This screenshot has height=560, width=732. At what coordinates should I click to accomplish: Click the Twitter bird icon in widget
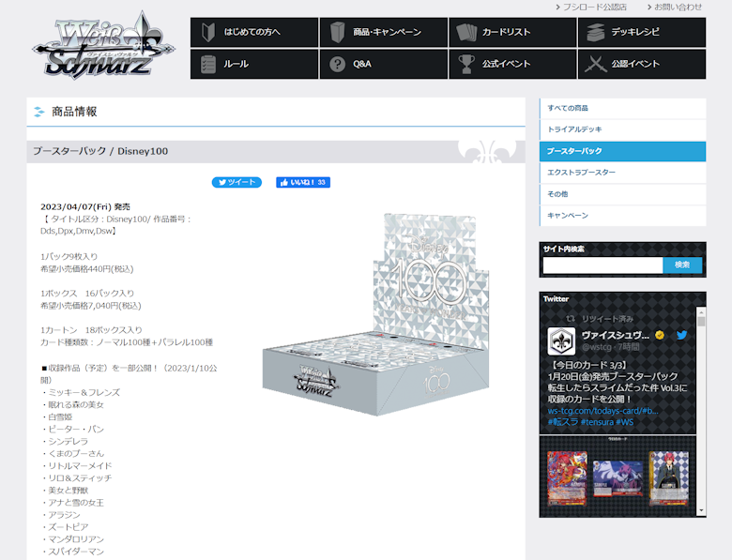pyautogui.click(x=682, y=335)
